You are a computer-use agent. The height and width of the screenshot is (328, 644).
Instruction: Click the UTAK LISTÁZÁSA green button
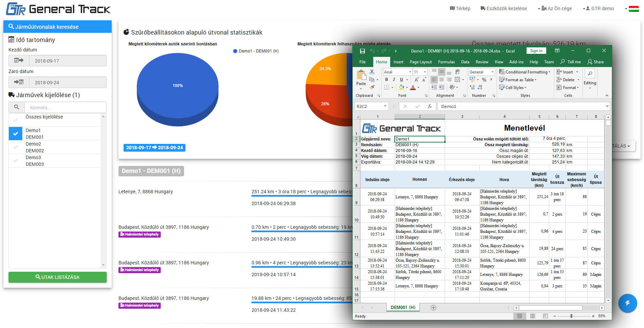[58, 277]
